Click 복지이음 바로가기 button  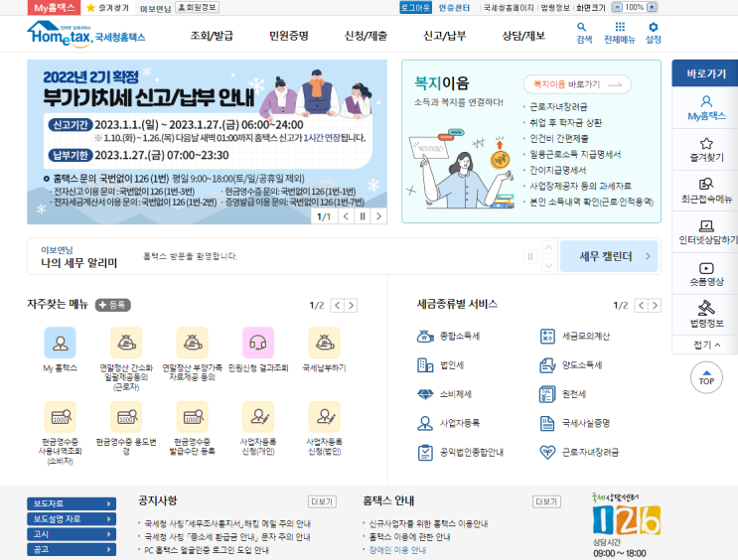(x=577, y=84)
